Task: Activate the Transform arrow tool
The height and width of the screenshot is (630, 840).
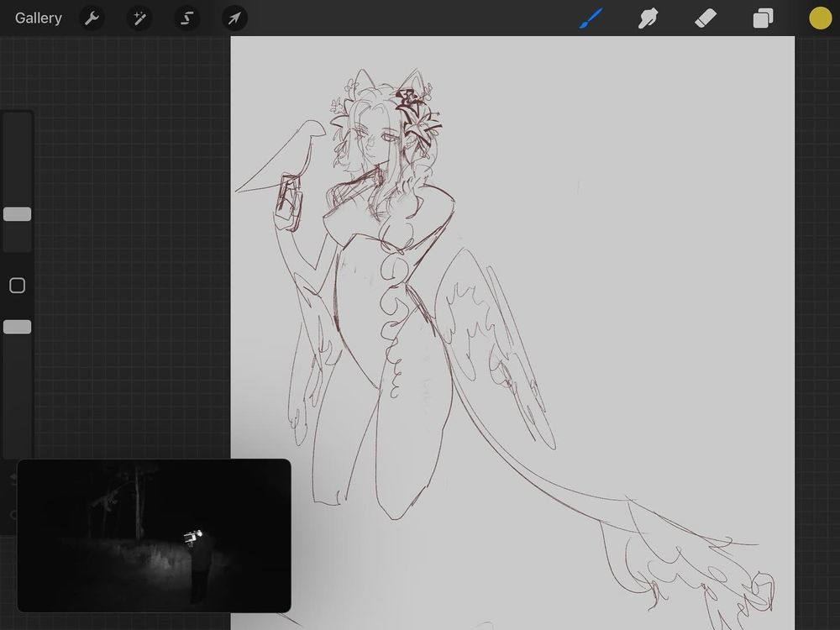Action: point(234,18)
